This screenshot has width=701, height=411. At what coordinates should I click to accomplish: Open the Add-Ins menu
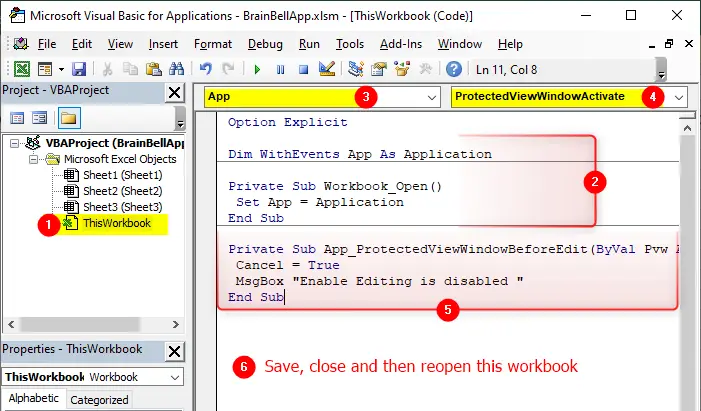coord(401,44)
